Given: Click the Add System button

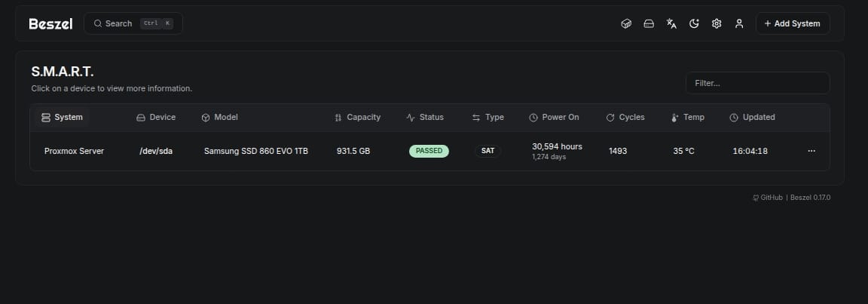Looking at the screenshot, I should pos(792,23).
